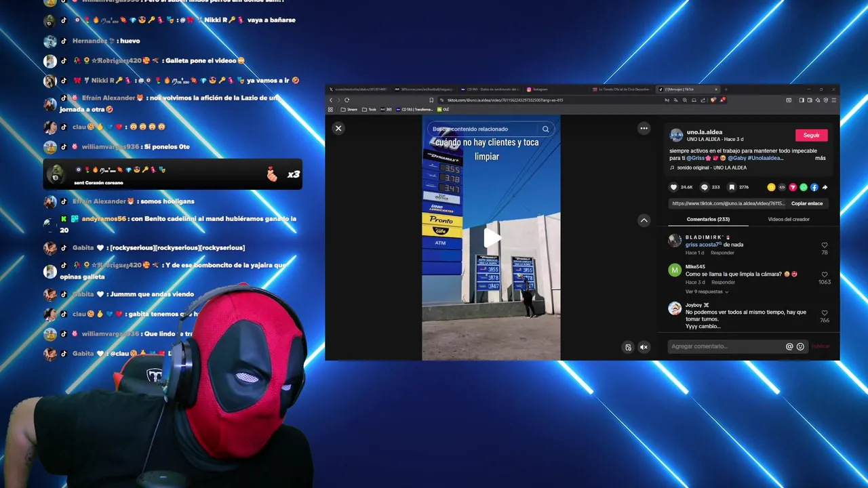868x488 pixels.
Task: Click the @ mention icon in comment box
Action: 789,346
